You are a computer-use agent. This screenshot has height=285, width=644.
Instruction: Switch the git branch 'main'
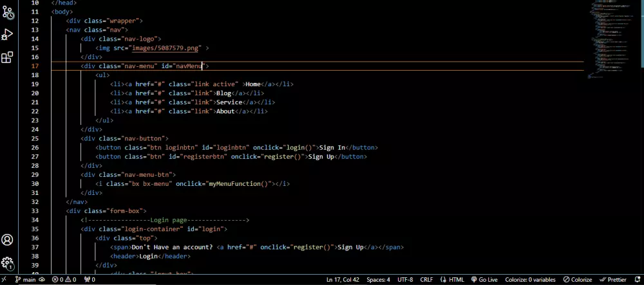point(26,280)
